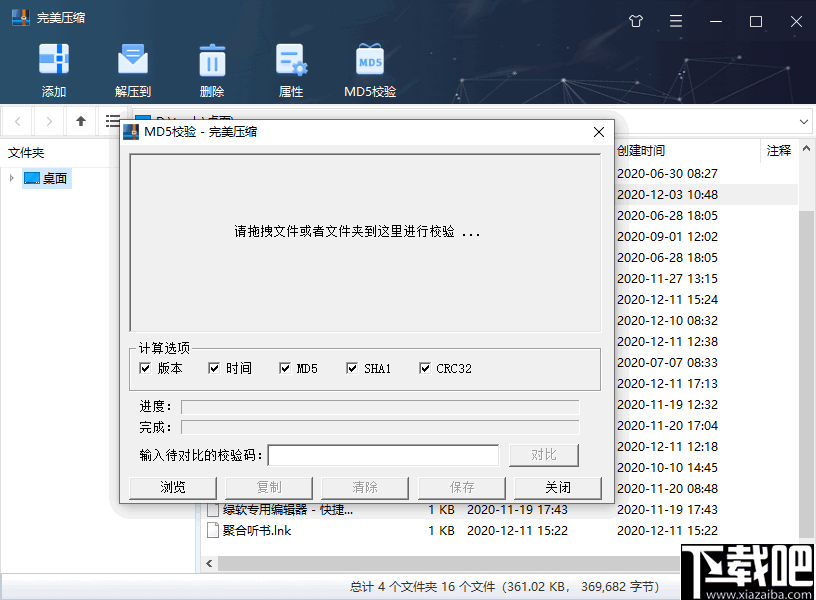Click the date 2020-12-11 17:13
The image size is (816, 600).
point(667,384)
